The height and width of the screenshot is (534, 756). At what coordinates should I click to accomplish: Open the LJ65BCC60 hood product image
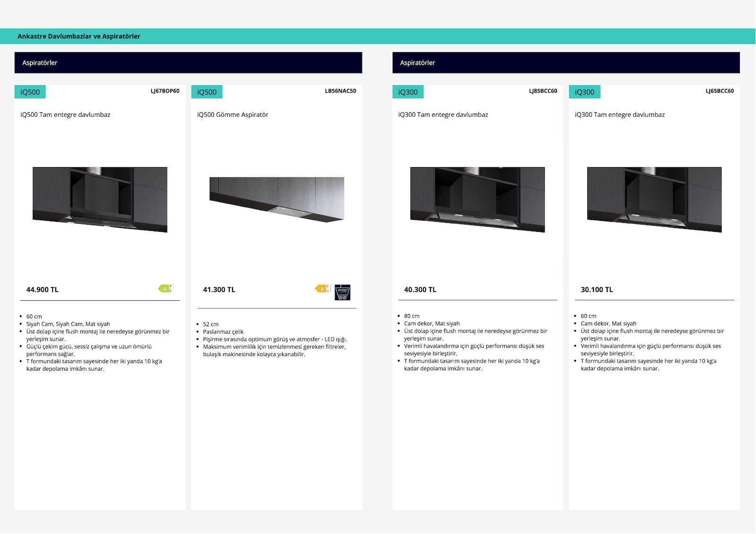(x=654, y=199)
